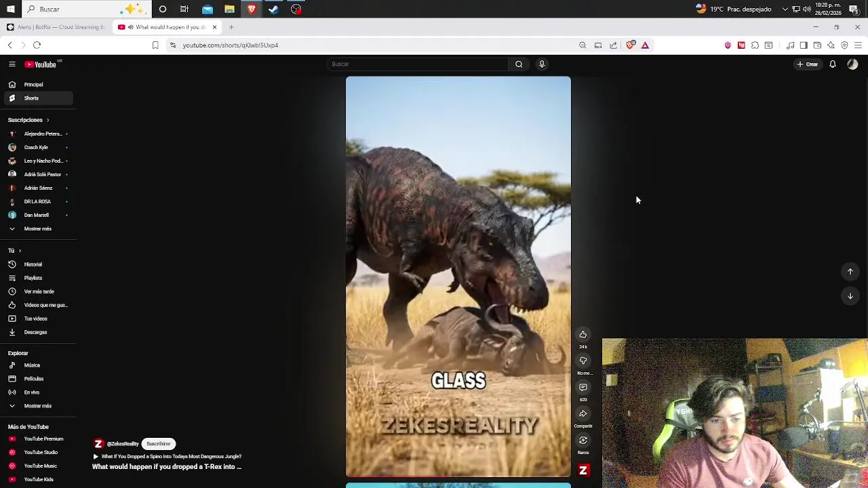Go back using browser back arrow
This screenshot has width=868, height=488.
tap(9, 45)
